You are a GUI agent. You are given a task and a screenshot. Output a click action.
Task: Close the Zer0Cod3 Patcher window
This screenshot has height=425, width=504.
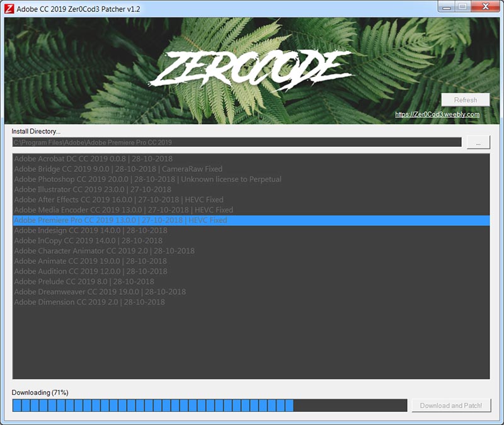click(x=486, y=7)
